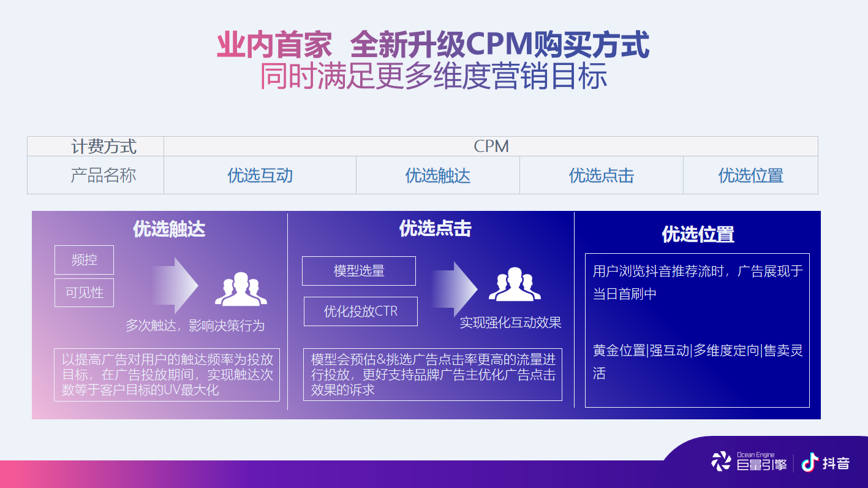Select the 可见性 box

pos(85,292)
